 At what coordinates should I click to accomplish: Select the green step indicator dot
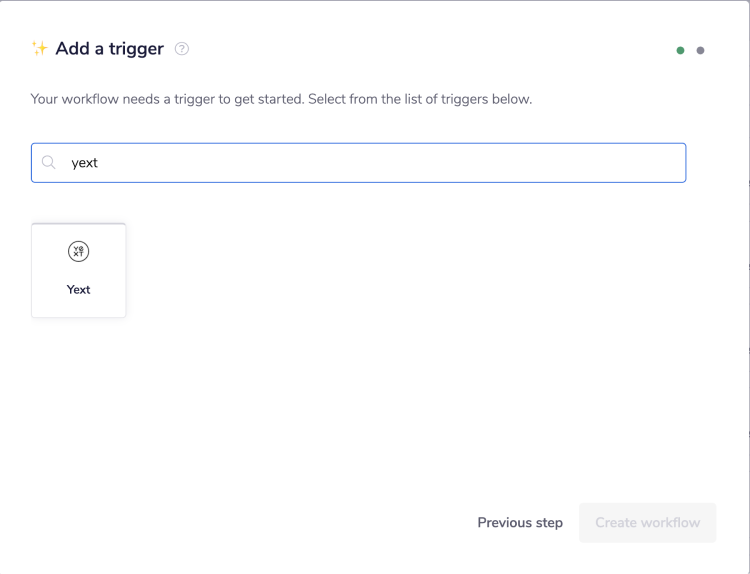click(680, 50)
